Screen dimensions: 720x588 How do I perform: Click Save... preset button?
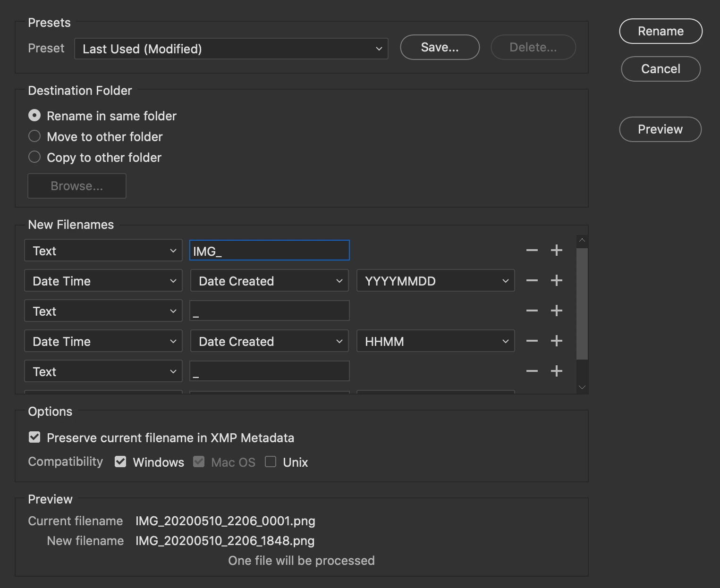point(440,47)
